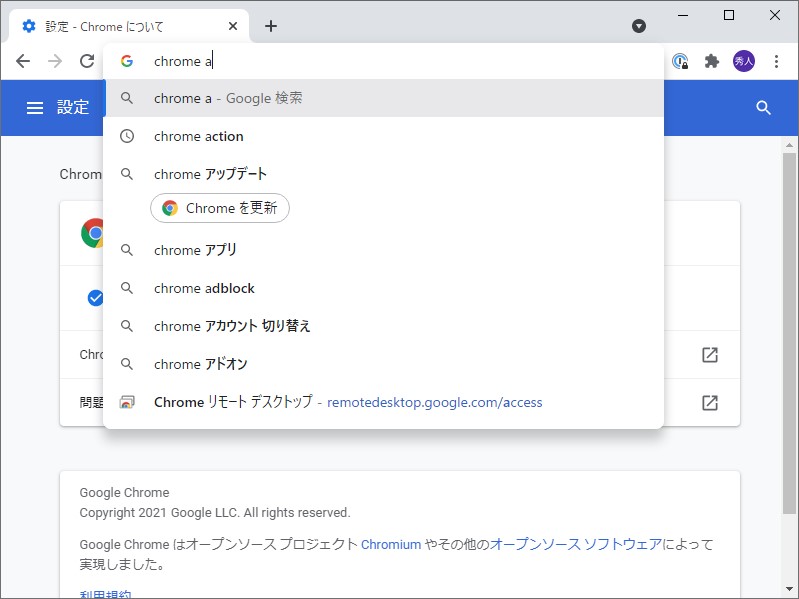Click the blue checkmark update status icon
The width and height of the screenshot is (799, 599).
click(x=95, y=298)
